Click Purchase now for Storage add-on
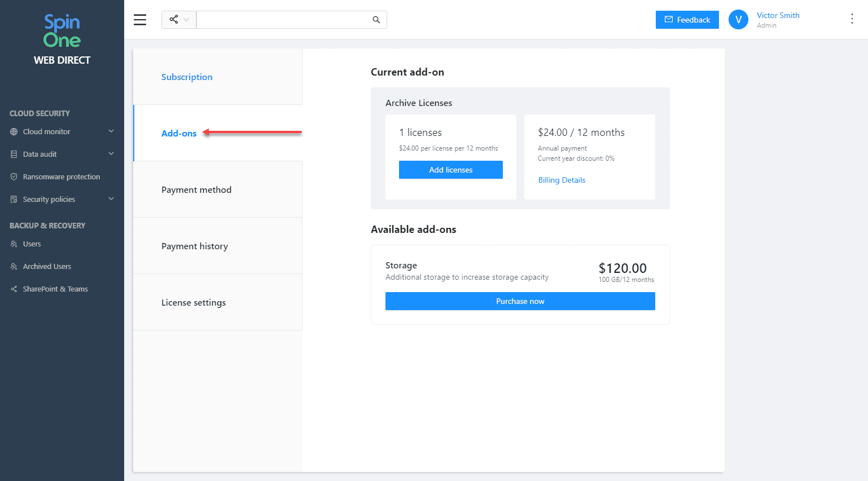The height and width of the screenshot is (481, 868). 520,301
